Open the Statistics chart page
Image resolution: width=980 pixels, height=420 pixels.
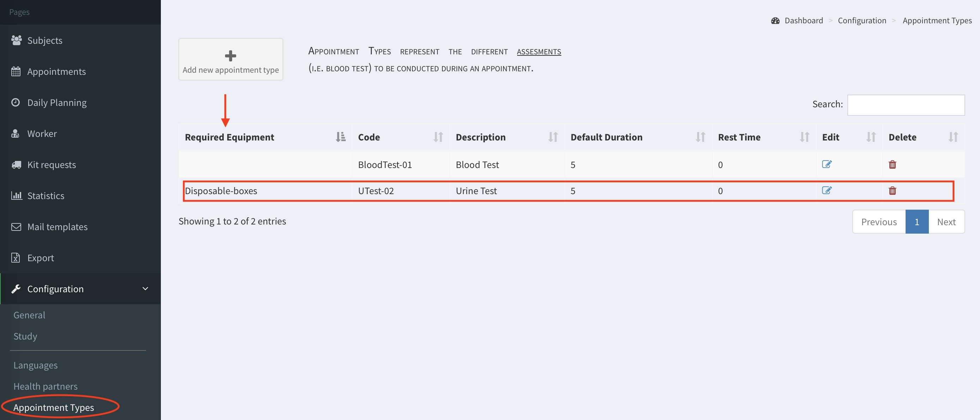[x=46, y=196]
